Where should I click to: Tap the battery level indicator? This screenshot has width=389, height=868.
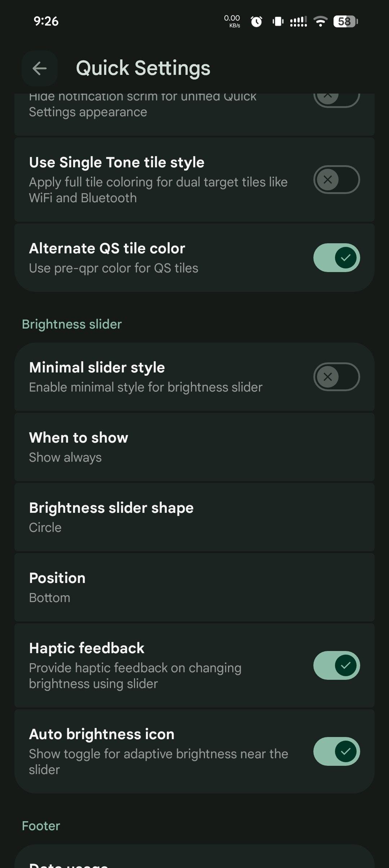tap(345, 22)
